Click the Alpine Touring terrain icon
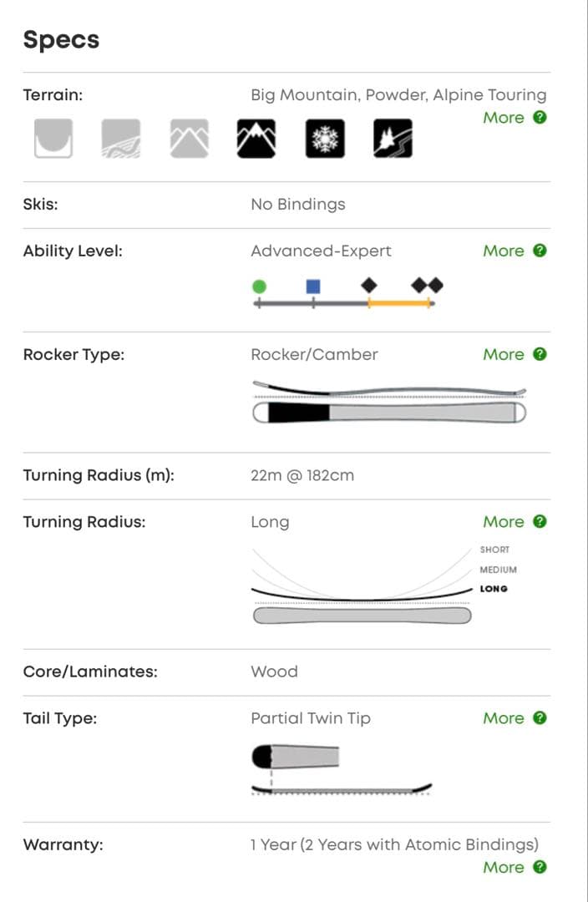 393,138
